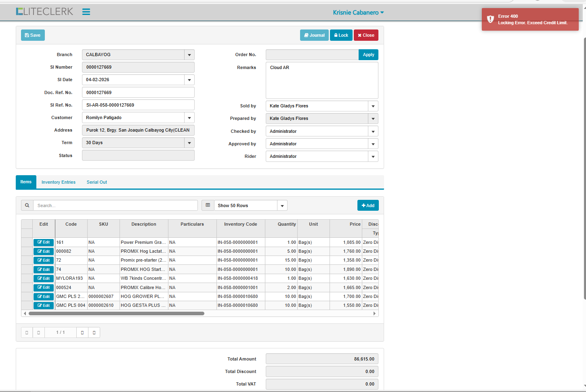
Task: Edit the GMC PLS 004 item row
Action: 44,306
